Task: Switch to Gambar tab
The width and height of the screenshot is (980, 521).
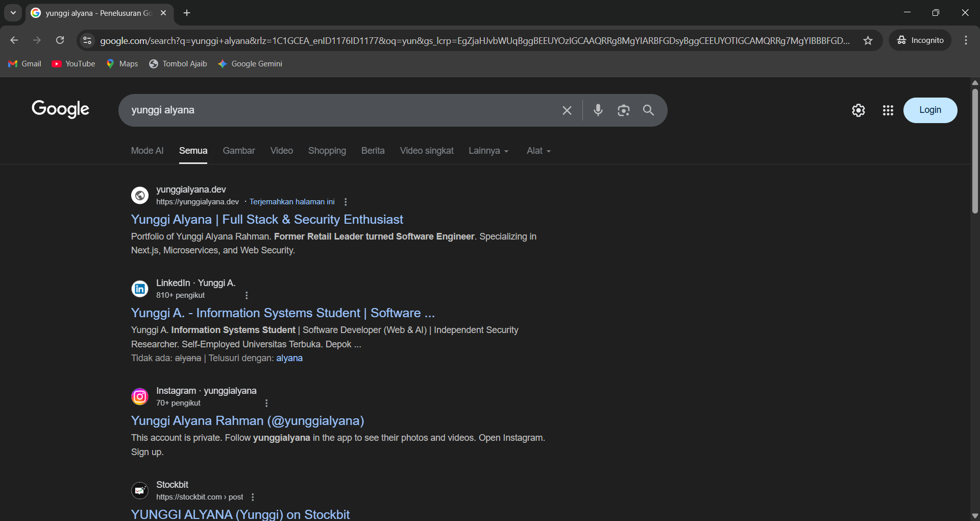Action: coord(239,151)
